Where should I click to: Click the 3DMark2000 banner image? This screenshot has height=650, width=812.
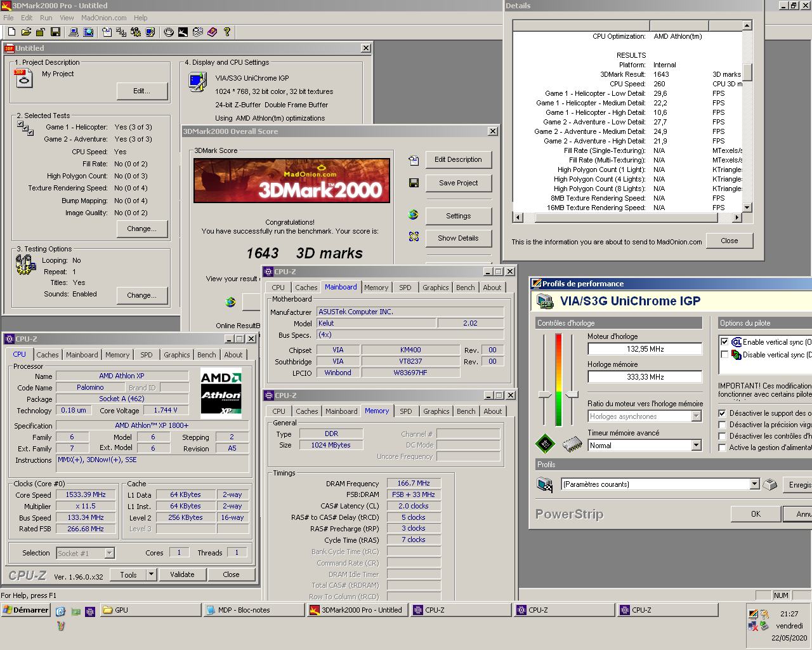[x=292, y=180]
